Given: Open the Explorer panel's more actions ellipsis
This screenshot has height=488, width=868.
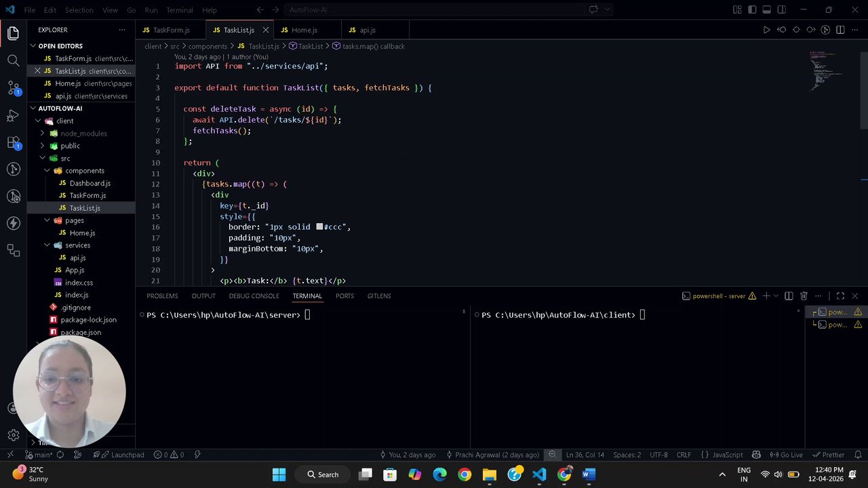Looking at the screenshot, I should pyautogui.click(x=122, y=30).
